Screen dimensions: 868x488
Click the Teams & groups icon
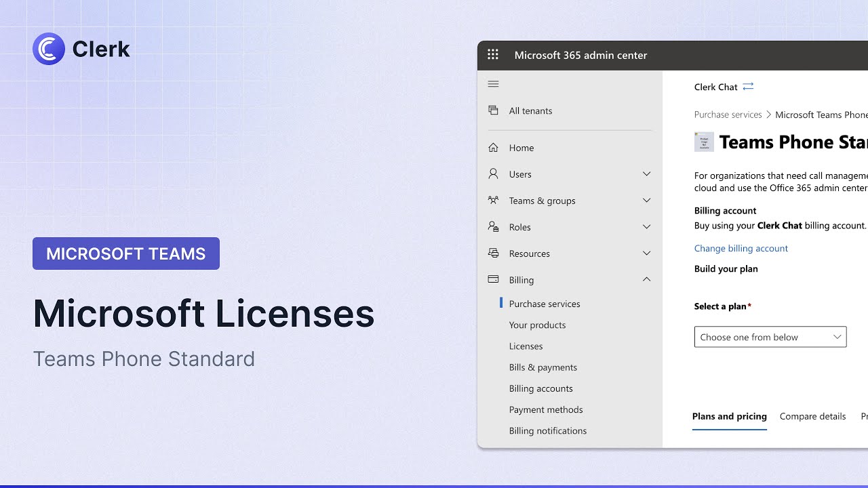coord(493,201)
